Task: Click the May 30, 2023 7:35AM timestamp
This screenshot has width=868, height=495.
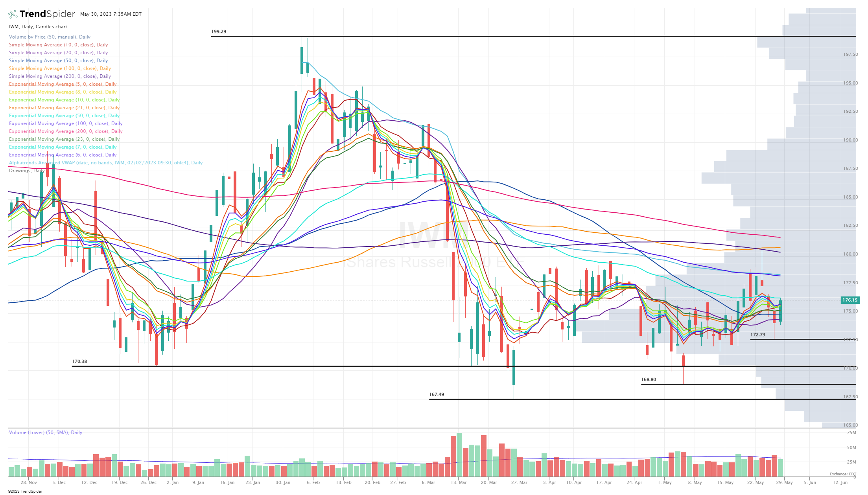Action: click(111, 14)
